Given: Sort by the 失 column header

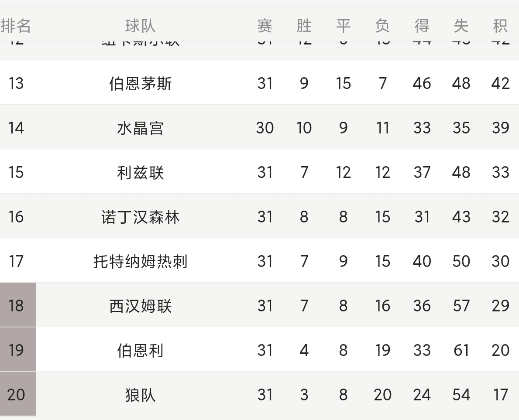Looking at the screenshot, I should coord(461,26).
